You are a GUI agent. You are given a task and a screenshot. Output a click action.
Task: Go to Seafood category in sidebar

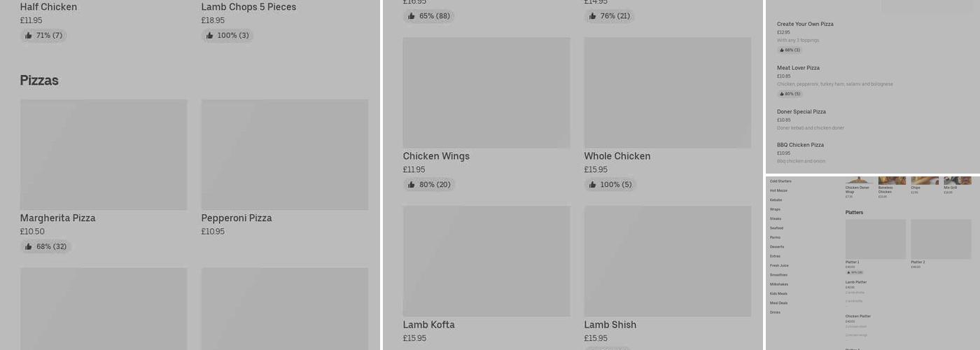(776, 228)
